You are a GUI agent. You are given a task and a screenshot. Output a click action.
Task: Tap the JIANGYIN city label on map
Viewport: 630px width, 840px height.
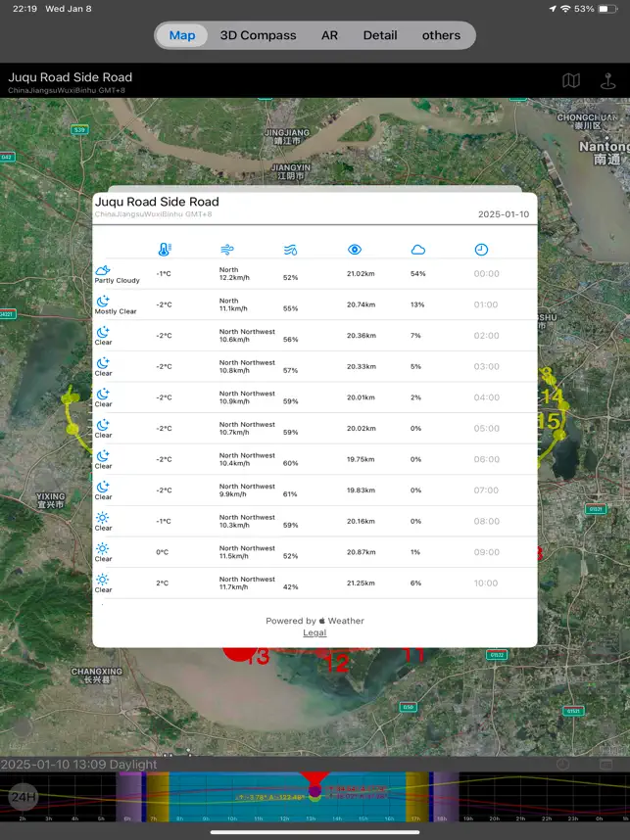point(290,171)
